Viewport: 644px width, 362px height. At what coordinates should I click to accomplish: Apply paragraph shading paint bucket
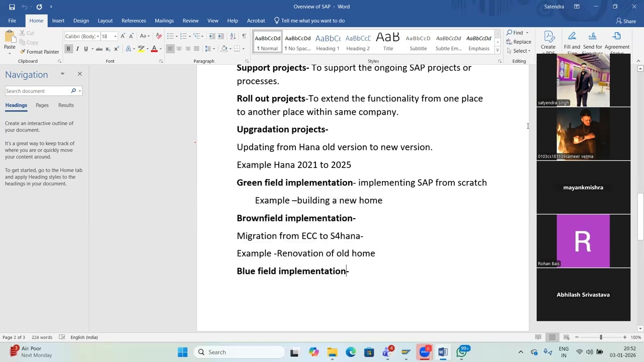[224, 49]
